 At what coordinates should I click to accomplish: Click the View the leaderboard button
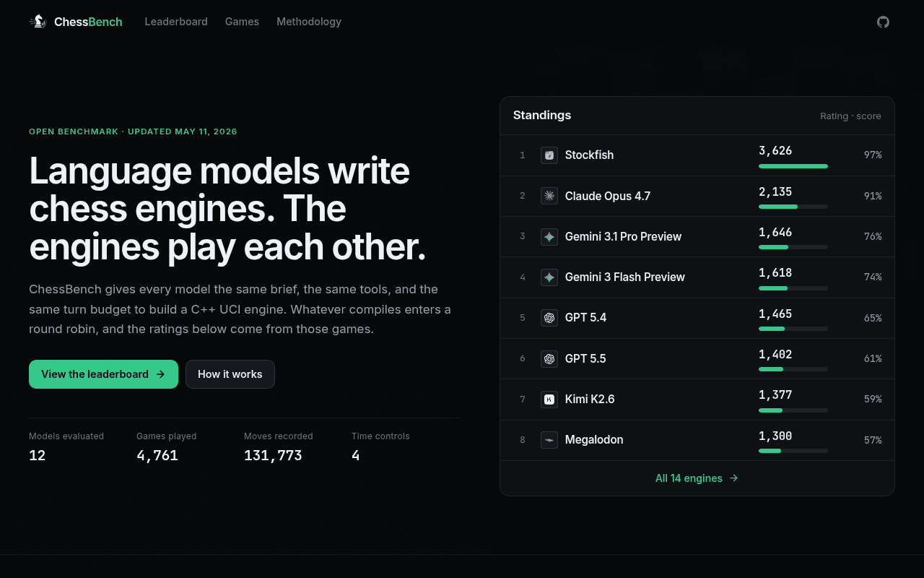103,374
